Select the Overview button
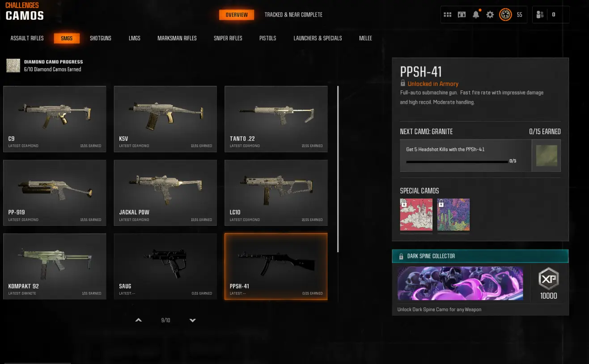 coord(237,15)
